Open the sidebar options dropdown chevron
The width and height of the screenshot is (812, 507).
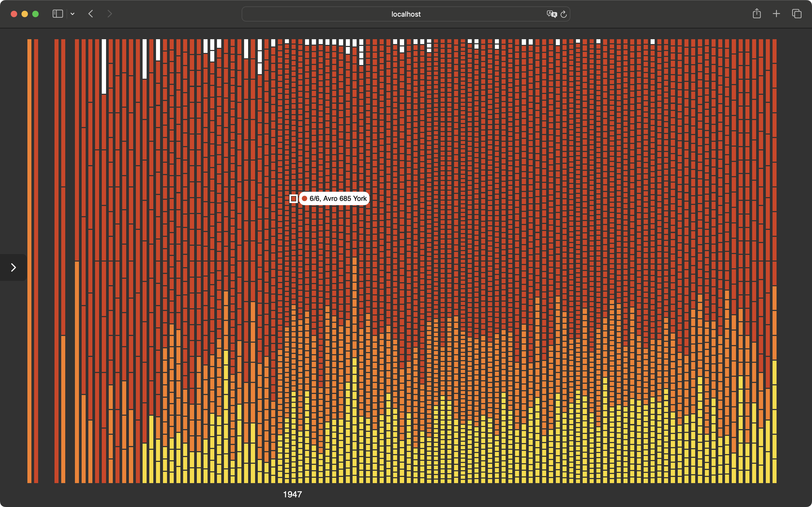pyautogui.click(x=73, y=14)
